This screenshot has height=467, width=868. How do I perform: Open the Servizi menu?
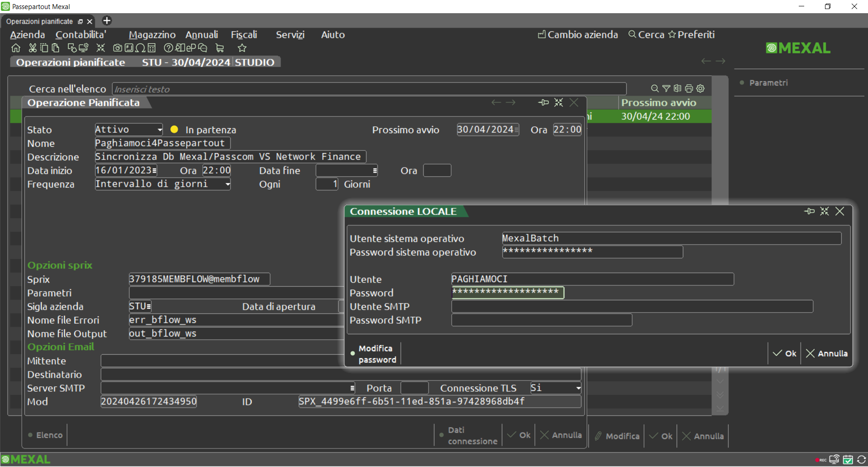coord(290,35)
